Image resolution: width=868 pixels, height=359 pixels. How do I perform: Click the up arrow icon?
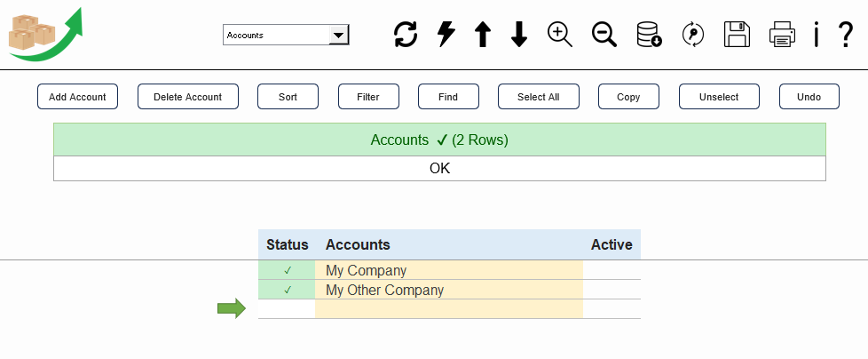(483, 35)
